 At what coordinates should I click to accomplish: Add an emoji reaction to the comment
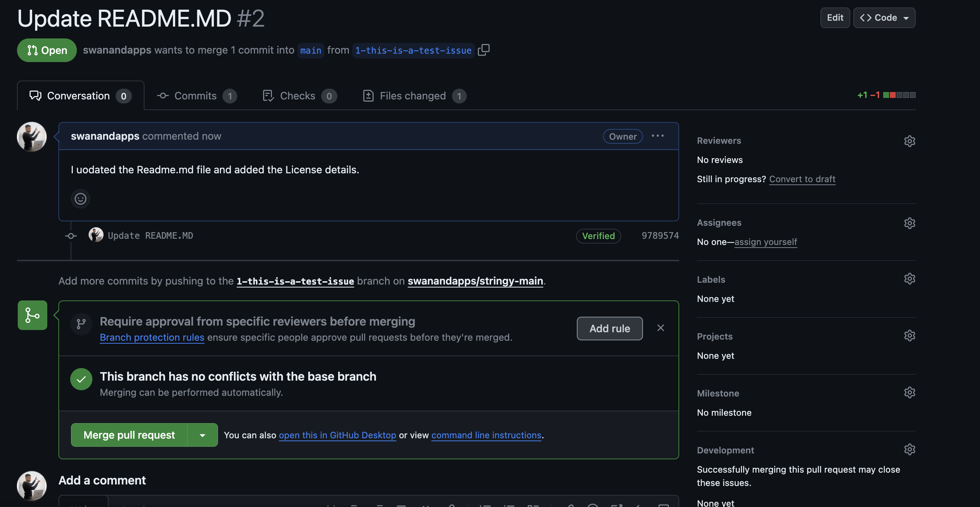80,199
